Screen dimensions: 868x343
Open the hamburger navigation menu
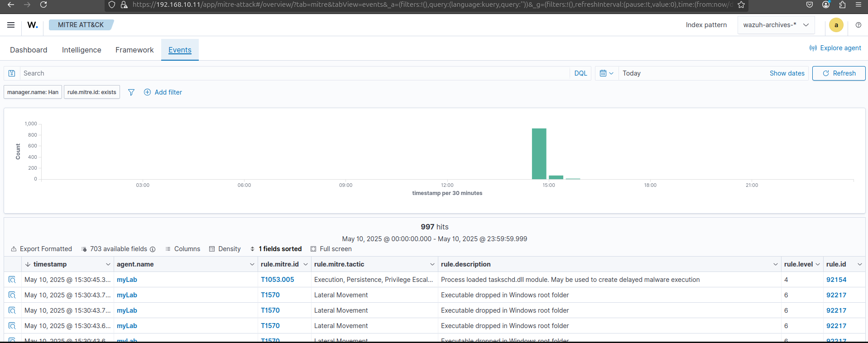click(x=11, y=25)
